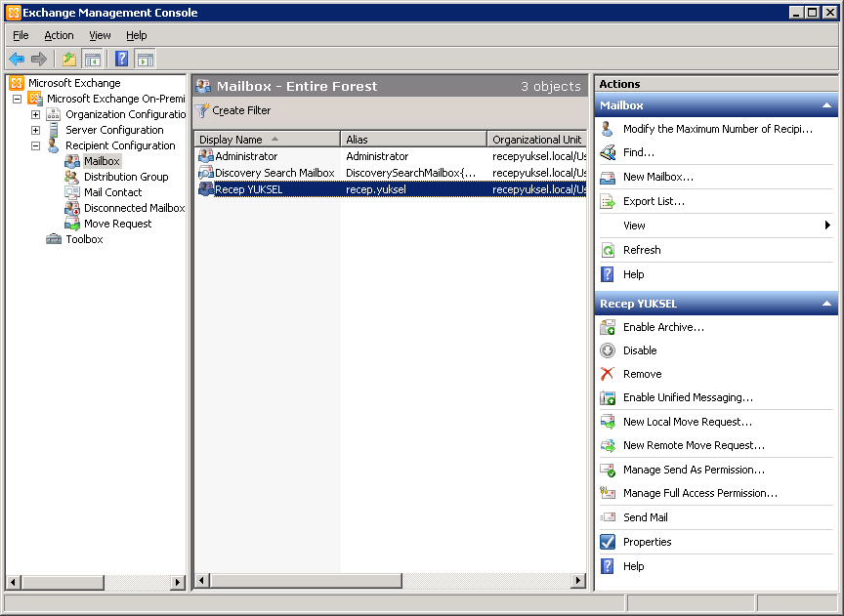The height and width of the screenshot is (616, 844).
Task: Sort by the Alias column header
Action: click(413, 140)
